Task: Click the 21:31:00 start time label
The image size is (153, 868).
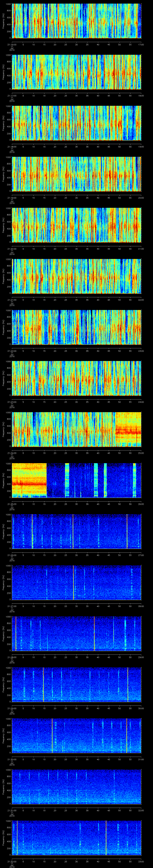Action: click(12, 810)
